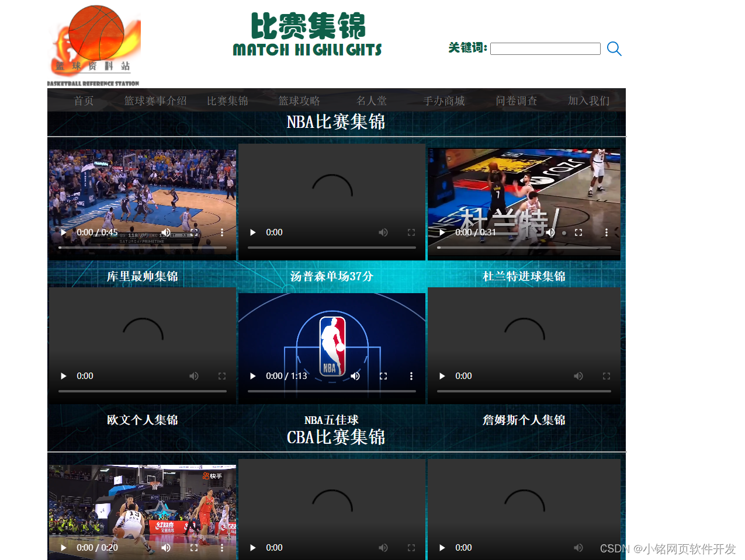Click the volume icon on 汤普森单场37分 video
745x560 pixels.
pyautogui.click(x=383, y=232)
